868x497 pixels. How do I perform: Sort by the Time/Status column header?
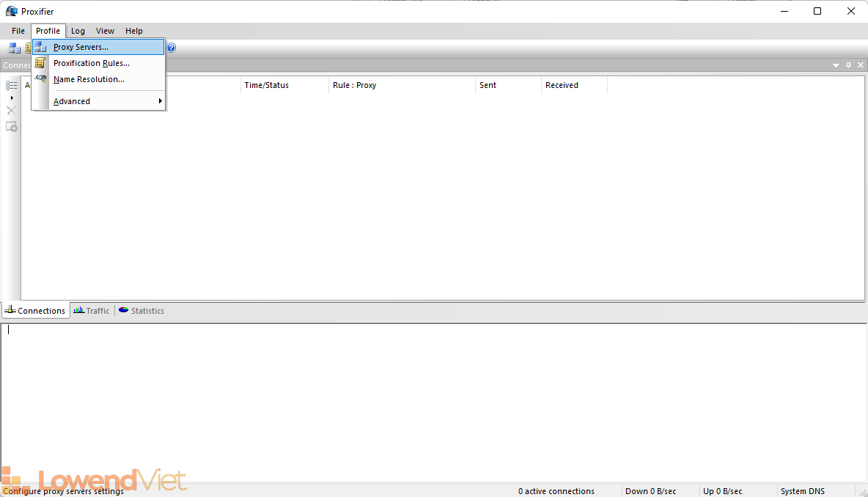coord(266,85)
